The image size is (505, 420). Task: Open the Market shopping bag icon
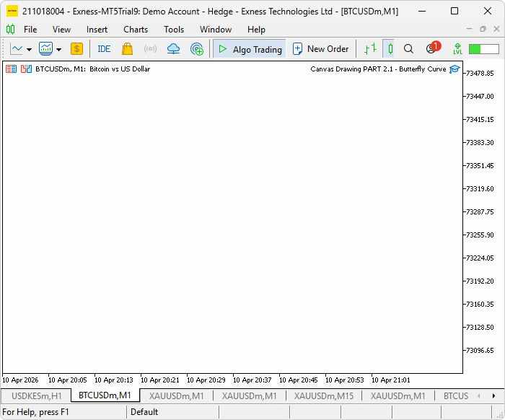[127, 49]
